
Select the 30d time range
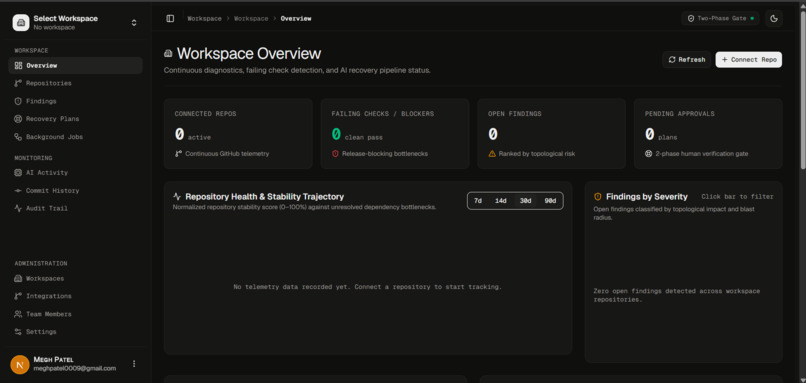(x=525, y=200)
